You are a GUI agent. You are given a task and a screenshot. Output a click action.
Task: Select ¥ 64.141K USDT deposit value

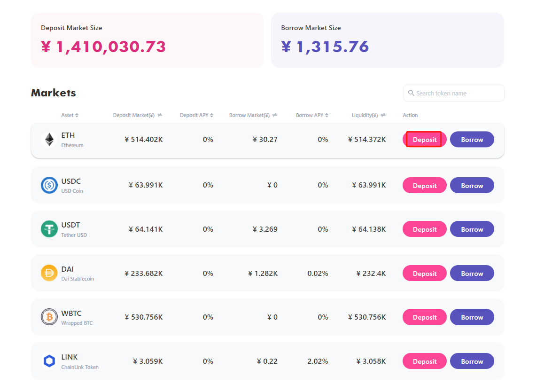146,229
